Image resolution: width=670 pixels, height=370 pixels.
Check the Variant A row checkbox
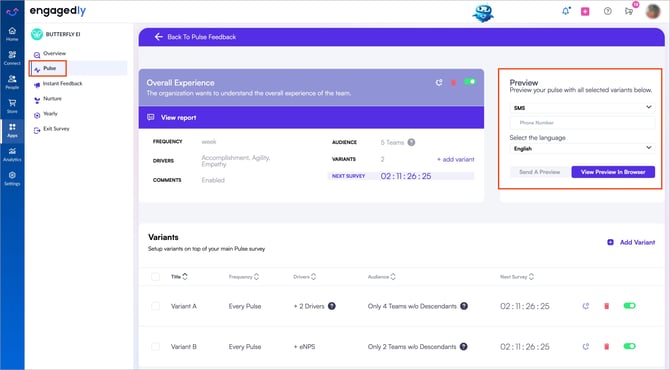(x=156, y=306)
